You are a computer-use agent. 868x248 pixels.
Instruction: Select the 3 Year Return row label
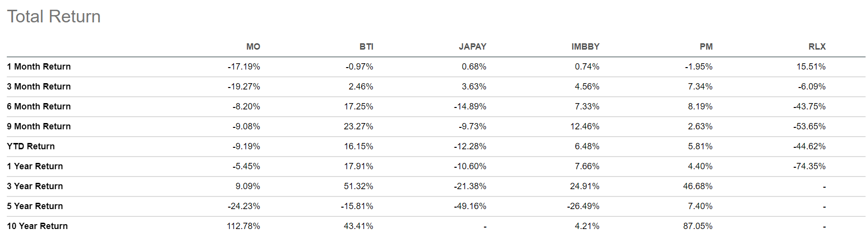pos(35,186)
